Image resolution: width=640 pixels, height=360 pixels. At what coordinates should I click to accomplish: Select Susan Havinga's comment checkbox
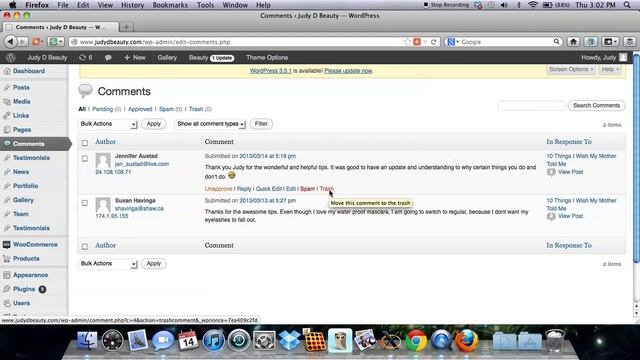[84, 203]
